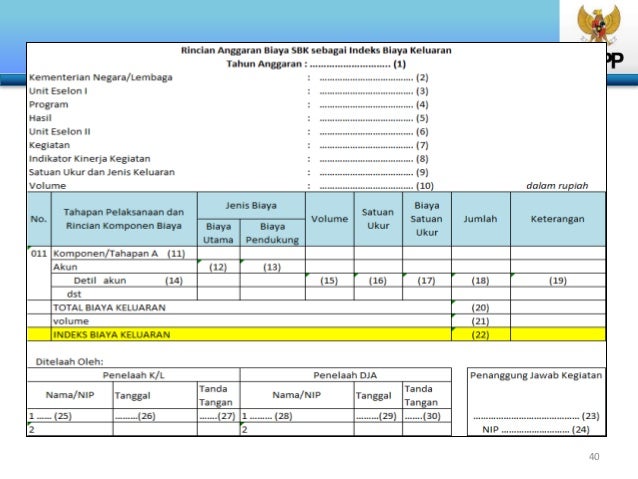Click the '(28)' Nama/NIP field
638x479 pixels.
297,416
